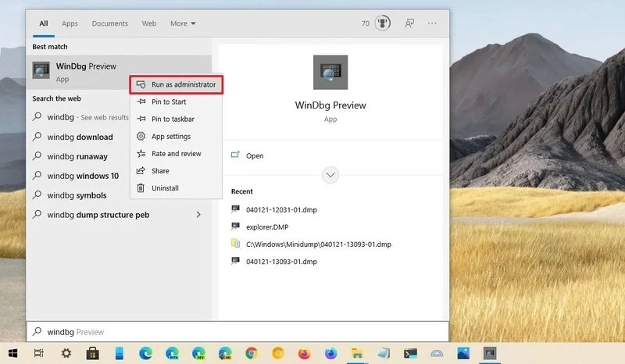Switch to the Web search tab
The width and height of the screenshot is (625, 364).
[149, 23]
